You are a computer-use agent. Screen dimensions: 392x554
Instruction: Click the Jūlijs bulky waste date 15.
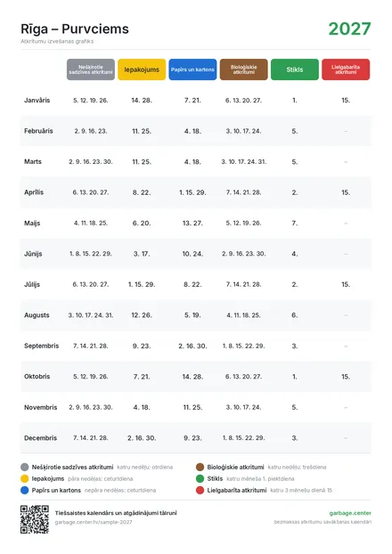pyautogui.click(x=346, y=284)
